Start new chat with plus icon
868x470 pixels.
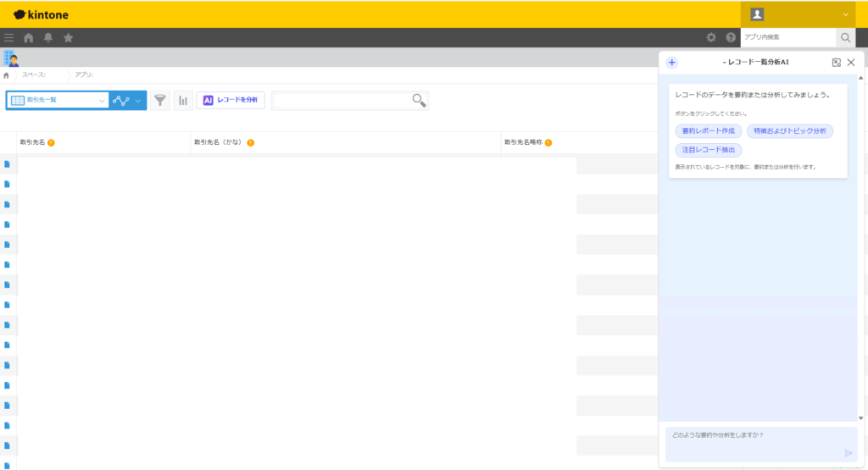point(672,63)
